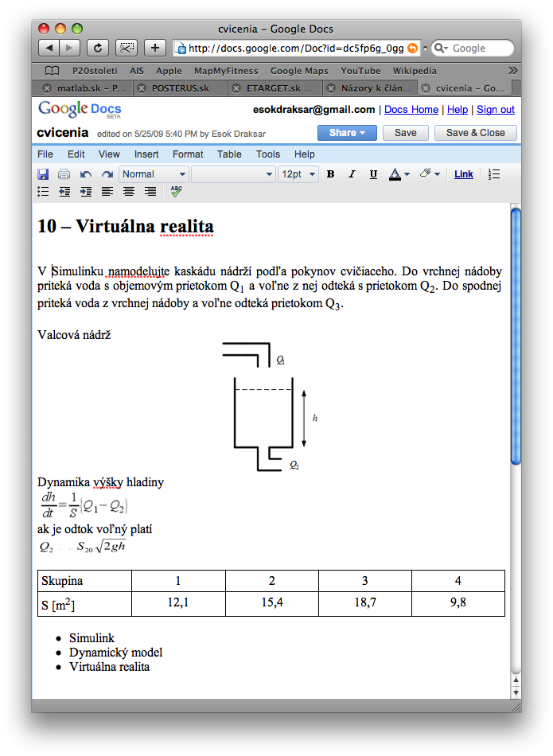
Task: Click the Help link near Sign out
Action: pos(458,110)
